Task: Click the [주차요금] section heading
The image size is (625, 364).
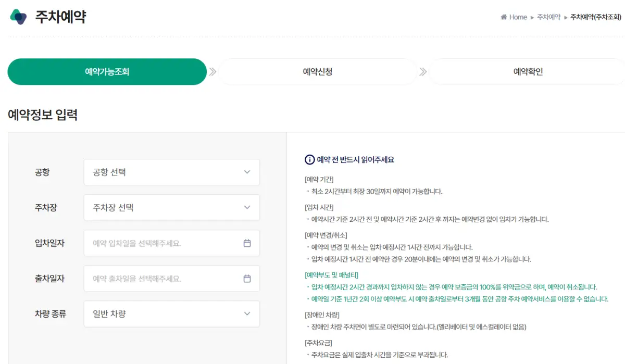Action: [x=318, y=343]
